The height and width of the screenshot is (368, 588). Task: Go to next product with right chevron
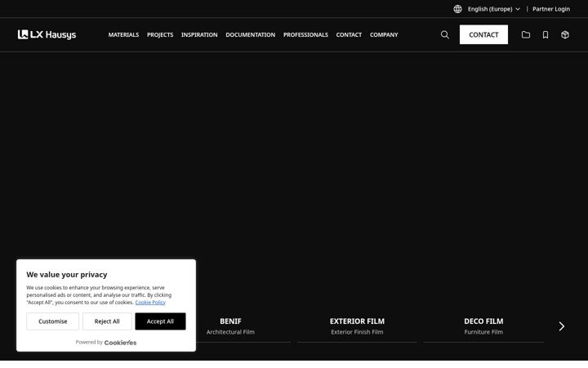pos(561,326)
